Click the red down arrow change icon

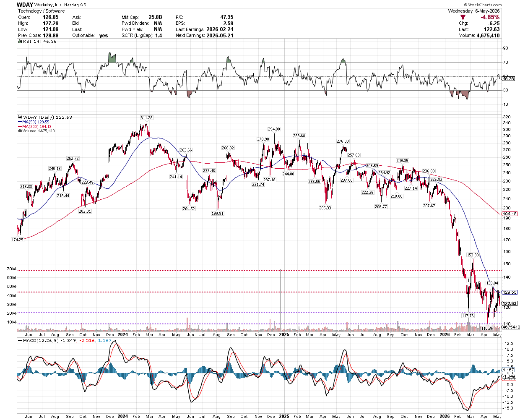tap(463, 17)
